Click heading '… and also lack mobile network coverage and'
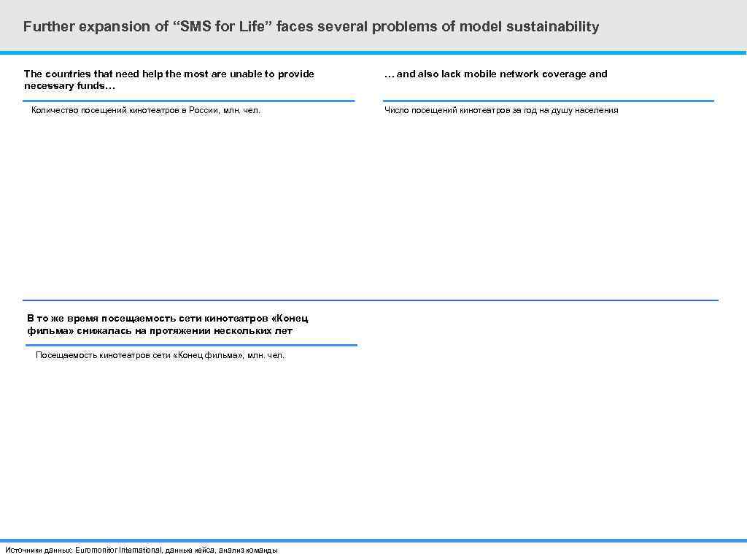 click(495, 74)
